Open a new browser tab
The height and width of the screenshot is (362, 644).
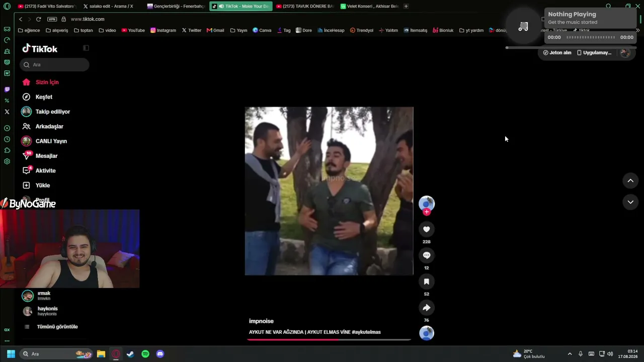pos(406,7)
